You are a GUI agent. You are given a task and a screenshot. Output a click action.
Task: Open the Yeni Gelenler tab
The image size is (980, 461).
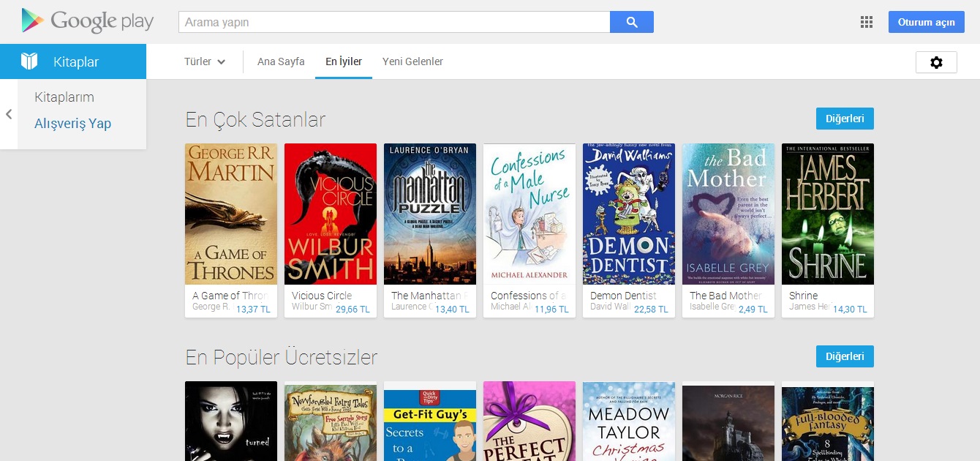pos(412,61)
